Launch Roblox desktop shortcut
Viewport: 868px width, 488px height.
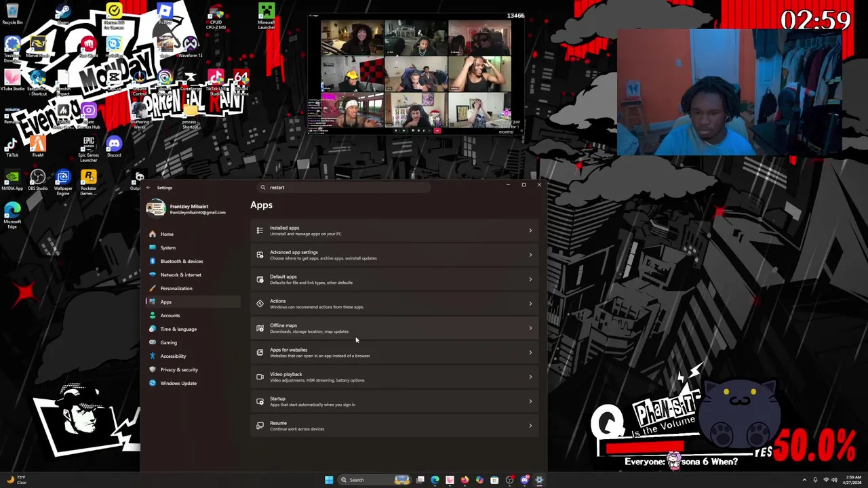165,14
